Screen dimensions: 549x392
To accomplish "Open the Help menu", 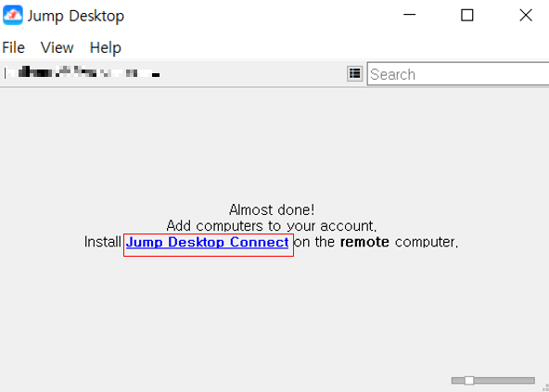I will 106,47.
